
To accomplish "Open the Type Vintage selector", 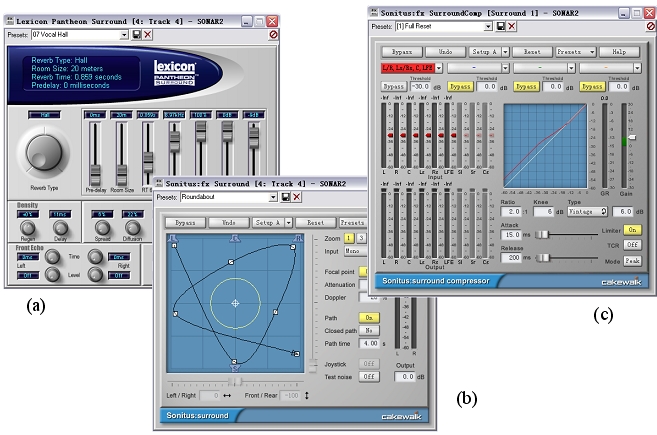I will coord(587,212).
